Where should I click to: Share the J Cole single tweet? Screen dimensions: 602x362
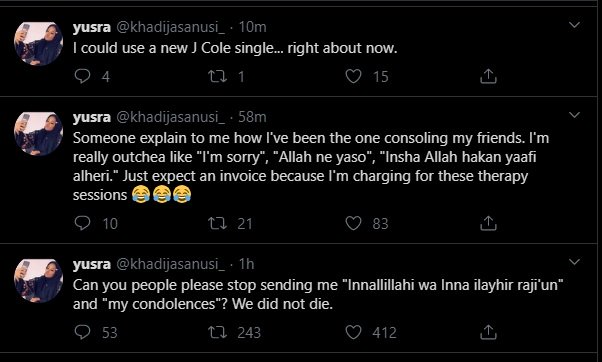pyautogui.click(x=488, y=76)
